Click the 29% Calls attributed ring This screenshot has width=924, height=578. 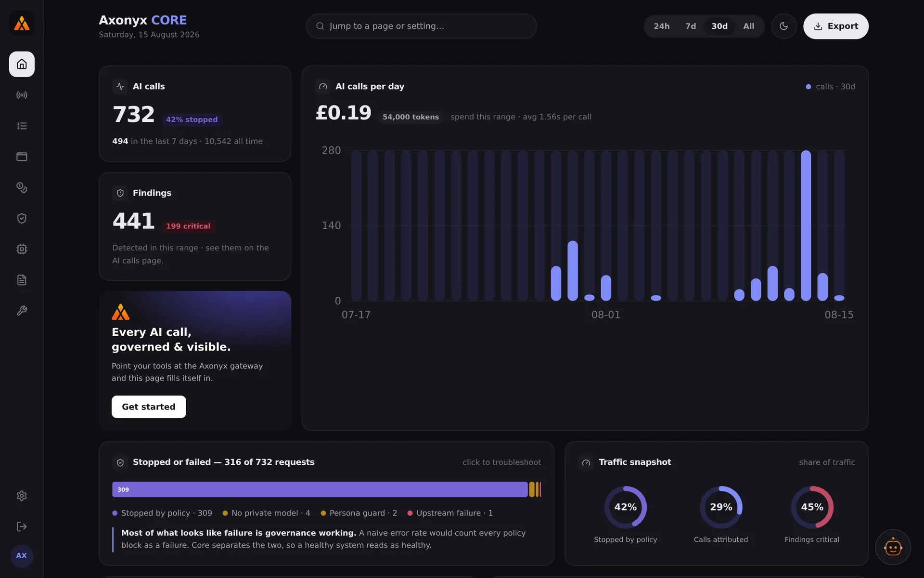pyautogui.click(x=721, y=507)
